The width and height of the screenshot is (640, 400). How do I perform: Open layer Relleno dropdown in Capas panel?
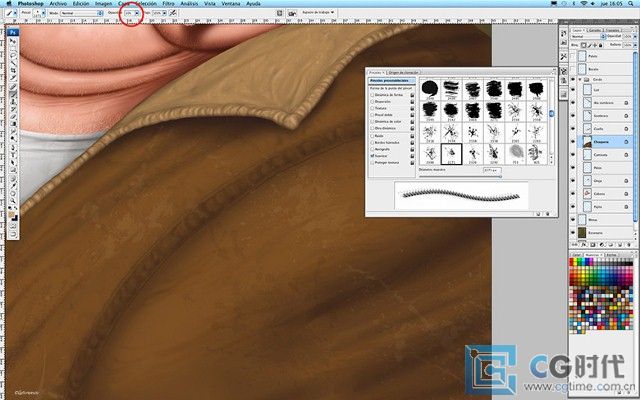point(635,45)
